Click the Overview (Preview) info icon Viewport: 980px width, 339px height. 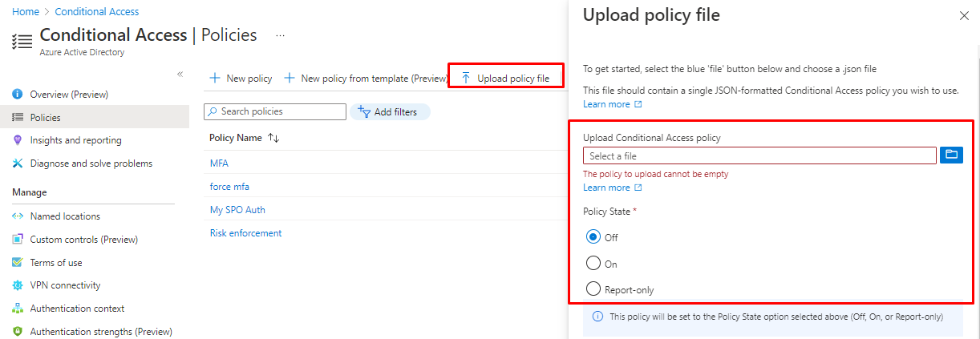click(18, 95)
